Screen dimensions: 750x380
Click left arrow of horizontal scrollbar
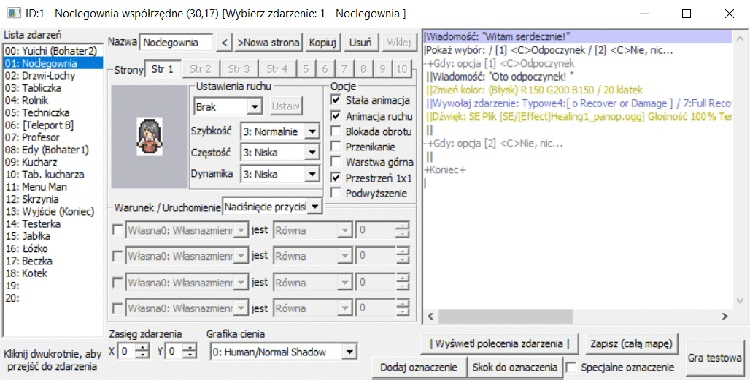[x=430, y=316]
